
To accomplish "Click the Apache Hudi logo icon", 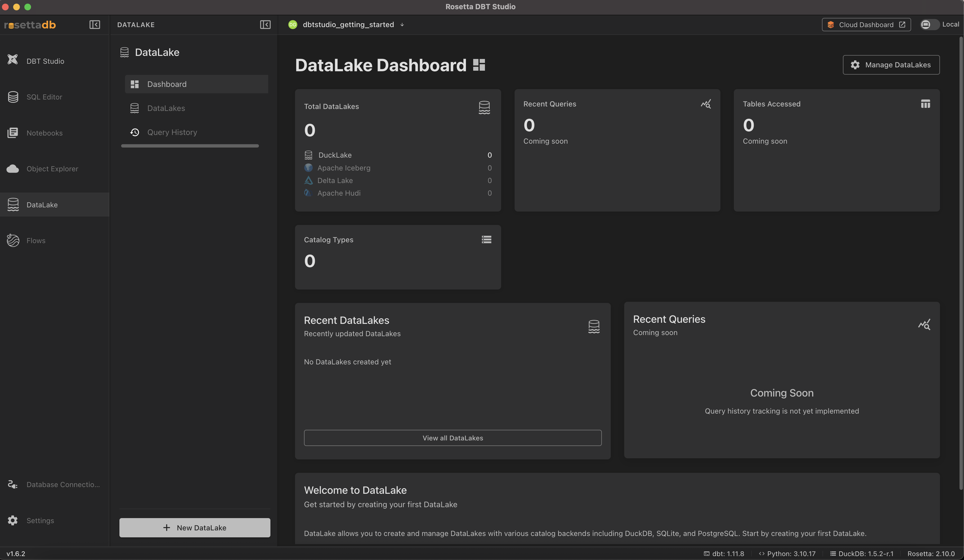I will pyautogui.click(x=308, y=193).
